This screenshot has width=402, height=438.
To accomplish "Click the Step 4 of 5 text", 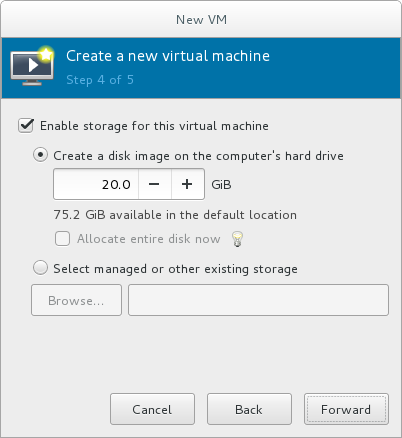I will pyautogui.click(x=100, y=80).
